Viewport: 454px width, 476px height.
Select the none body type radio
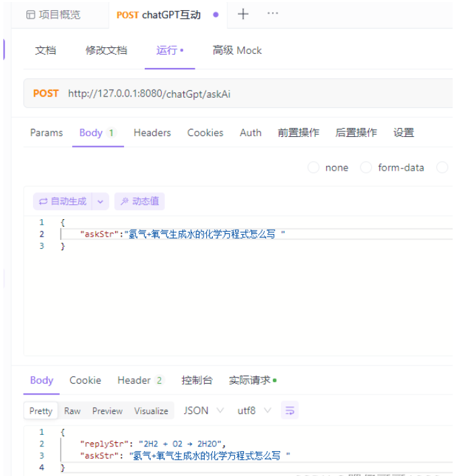point(313,167)
